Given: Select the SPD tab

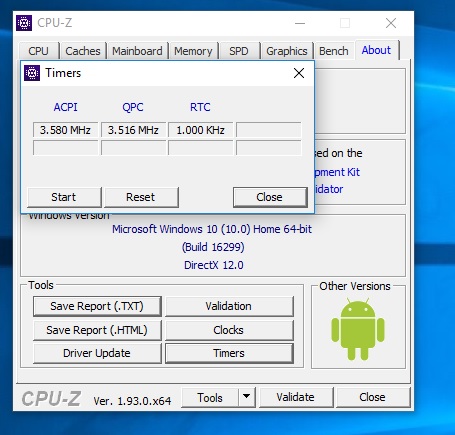Looking at the screenshot, I should click(x=239, y=51).
